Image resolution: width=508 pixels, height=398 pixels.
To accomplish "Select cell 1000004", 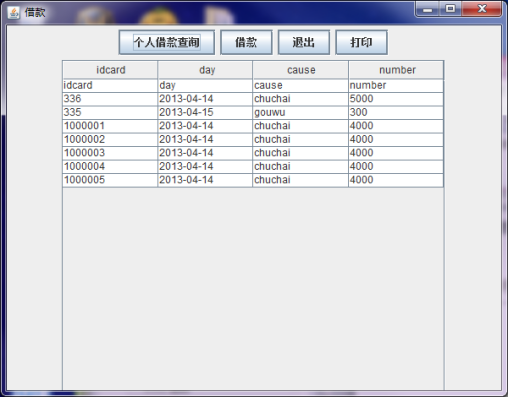I will pos(110,167).
